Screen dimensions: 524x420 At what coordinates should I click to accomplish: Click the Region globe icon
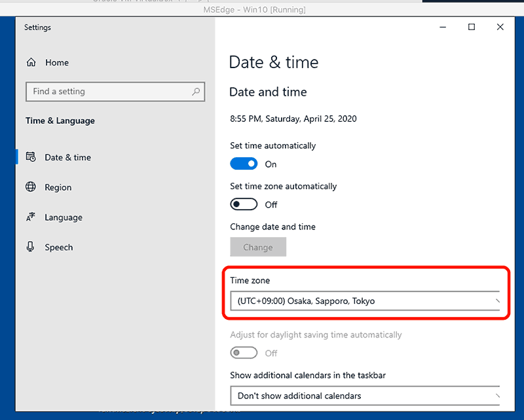31,187
